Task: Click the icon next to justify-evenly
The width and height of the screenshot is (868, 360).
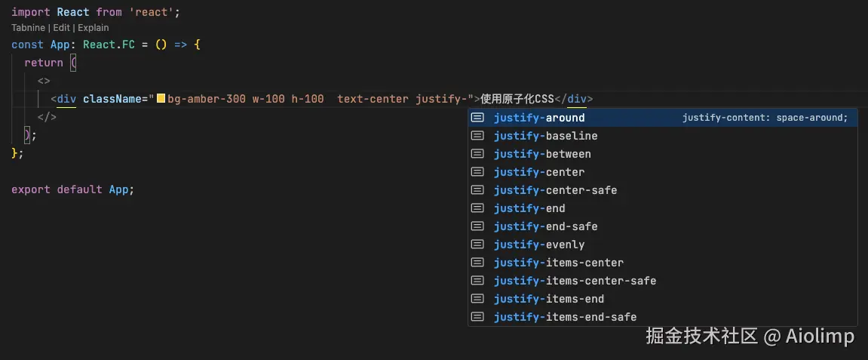Action: tap(477, 245)
